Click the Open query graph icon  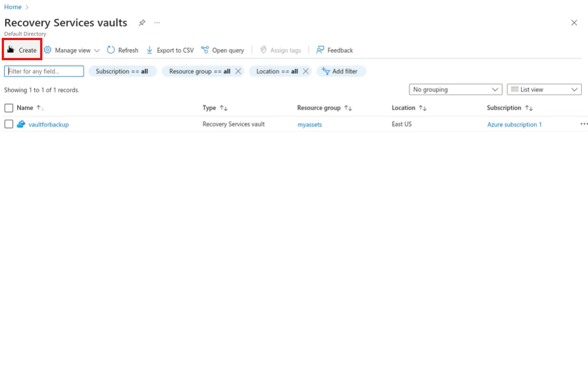205,50
